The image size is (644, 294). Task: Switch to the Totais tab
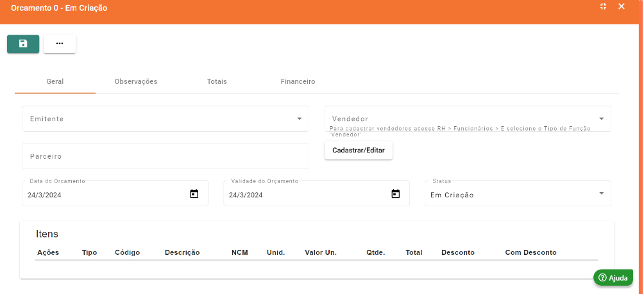(x=217, y=82)
